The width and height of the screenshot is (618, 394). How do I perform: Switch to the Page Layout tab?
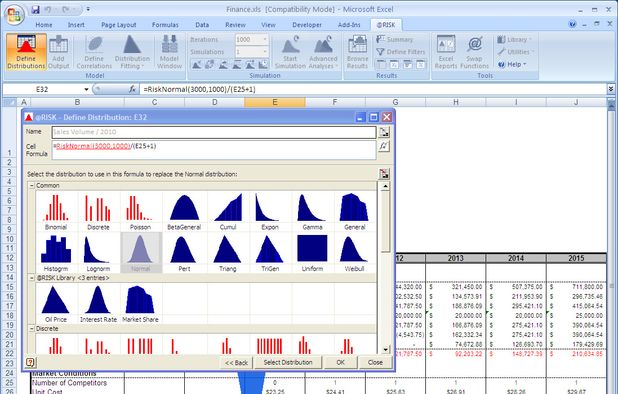[x=119, y=24]
